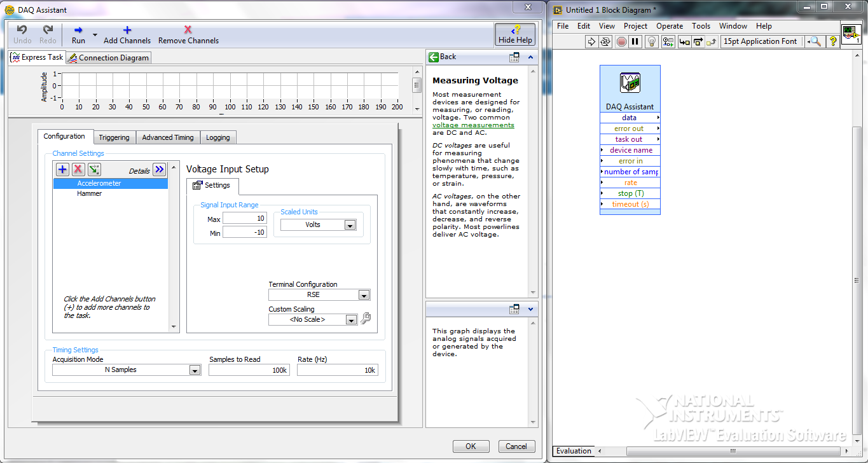The height and width of the screenshot is (463, 868).
Task: Open Project menu in Block Diagram window
Action: (x=635, y=26)
